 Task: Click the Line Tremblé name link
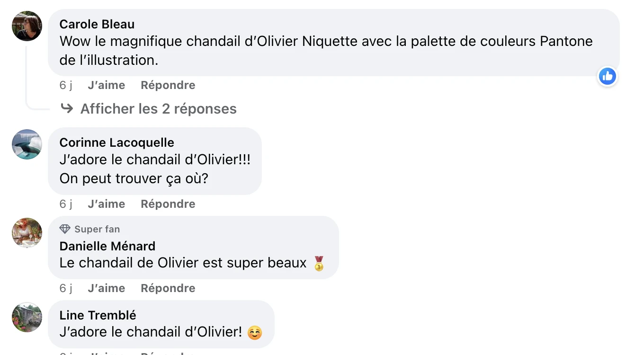98,315
